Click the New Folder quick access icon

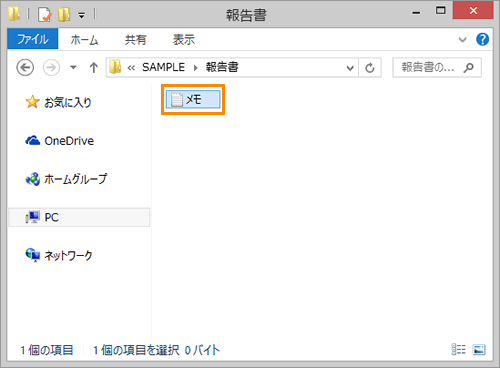[x=64, y=14]
